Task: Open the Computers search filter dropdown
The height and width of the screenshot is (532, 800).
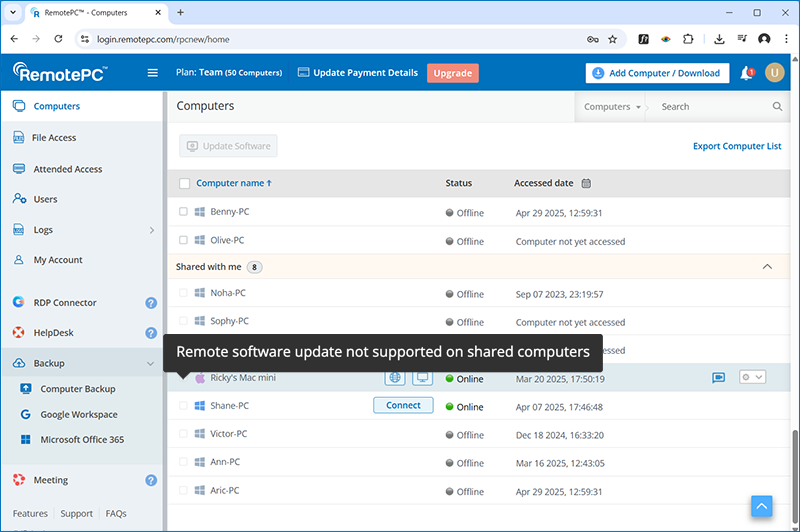Action: [x=612, y=107]
